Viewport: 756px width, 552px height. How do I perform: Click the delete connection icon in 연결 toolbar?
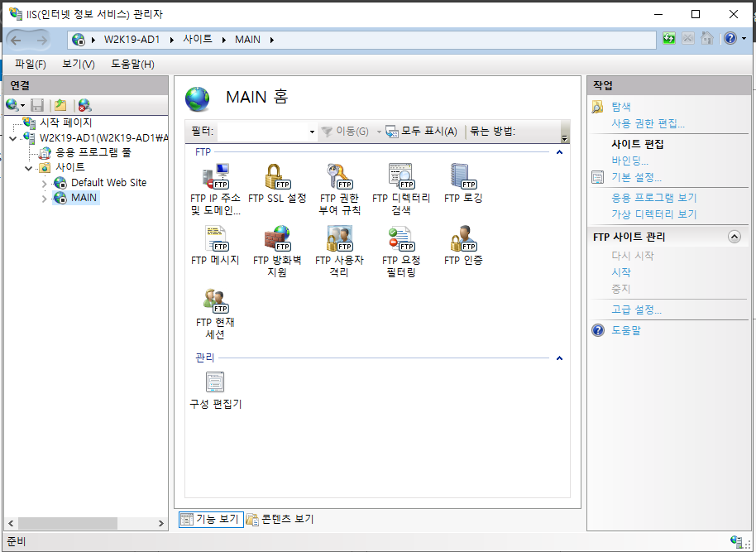pos(85,105)
